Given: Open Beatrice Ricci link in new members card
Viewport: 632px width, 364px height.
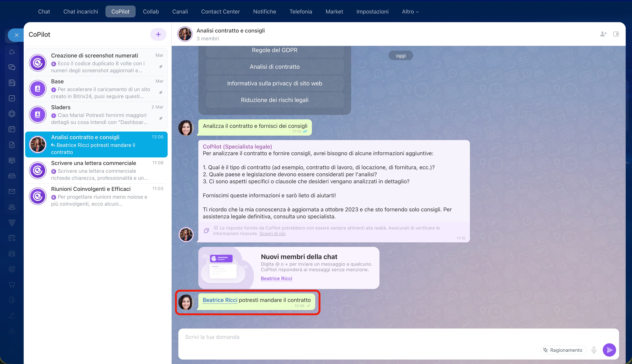Looking at the screenshot, I should pyautogui.click(x=276, y=278).
